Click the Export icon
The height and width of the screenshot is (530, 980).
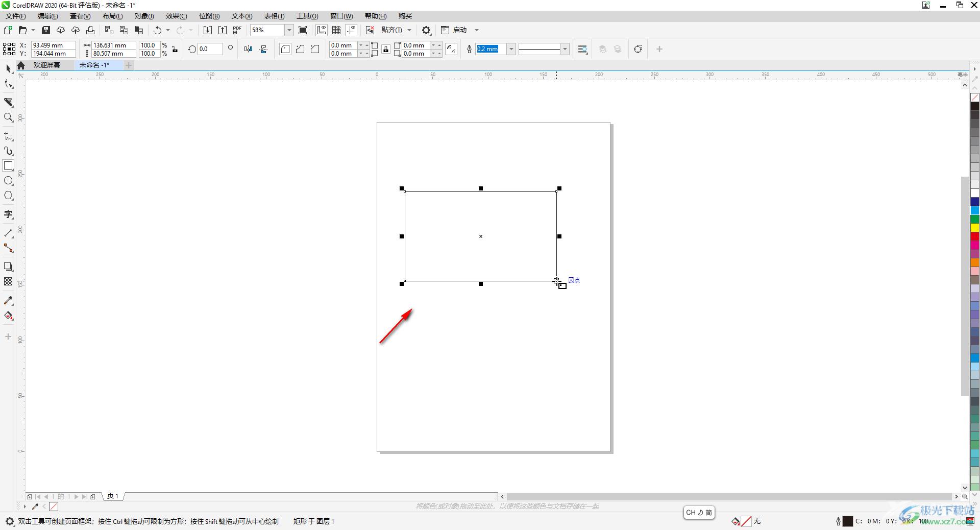click(223, 30)
